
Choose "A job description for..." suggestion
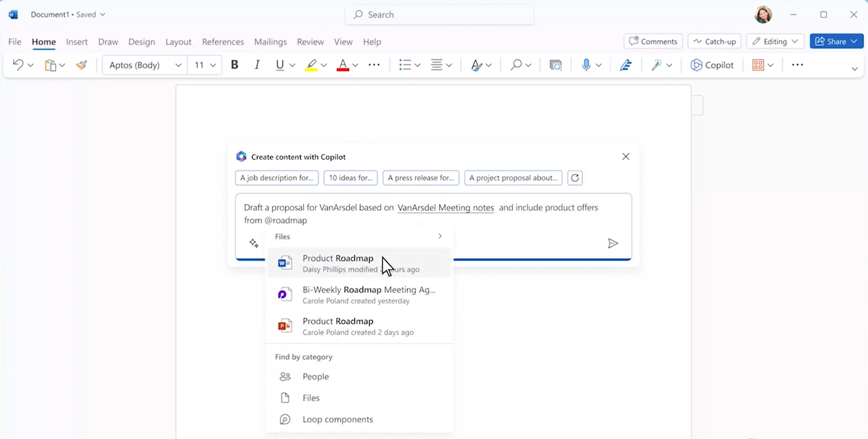point(277,178)
